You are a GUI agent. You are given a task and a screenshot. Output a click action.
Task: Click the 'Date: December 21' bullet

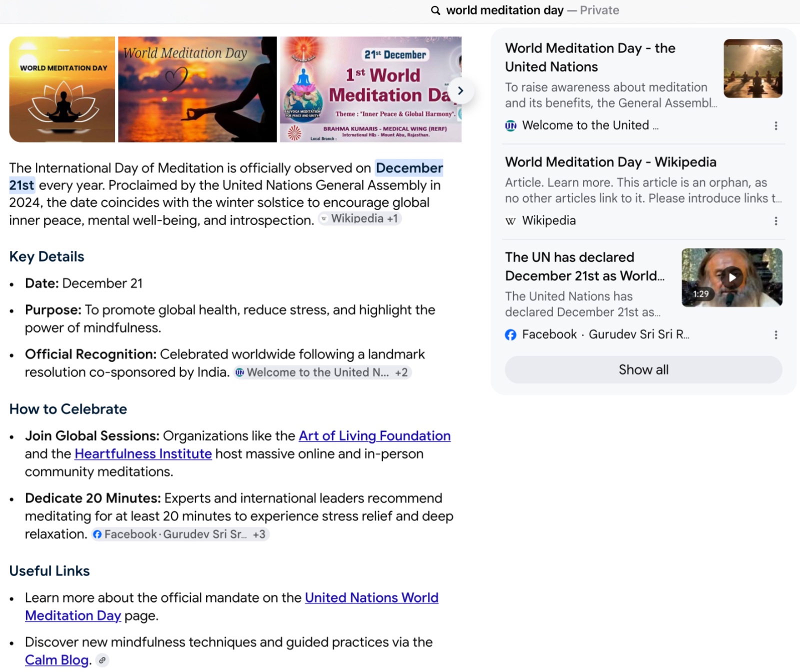click(x=83, y=283)
